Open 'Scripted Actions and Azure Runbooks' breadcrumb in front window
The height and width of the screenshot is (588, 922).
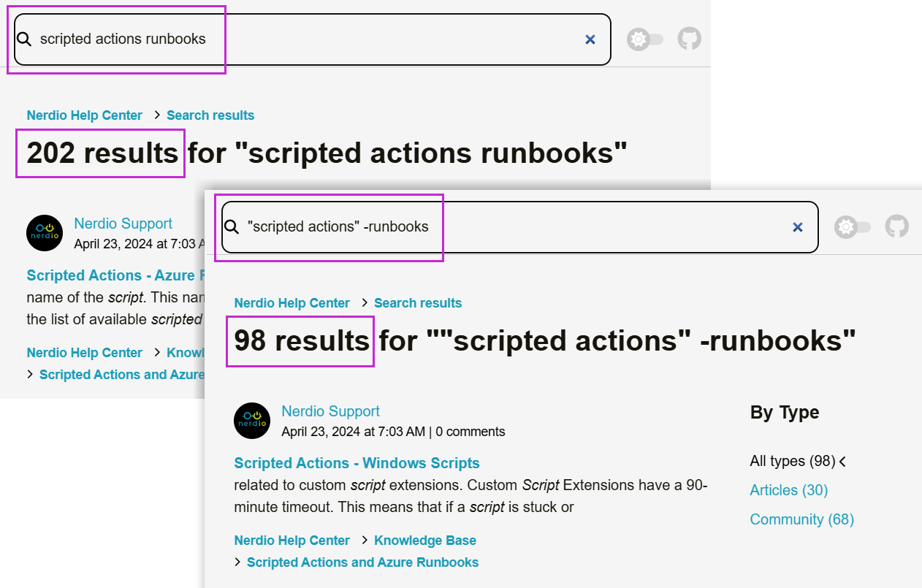pyautogui.click(x=363, y=562)
